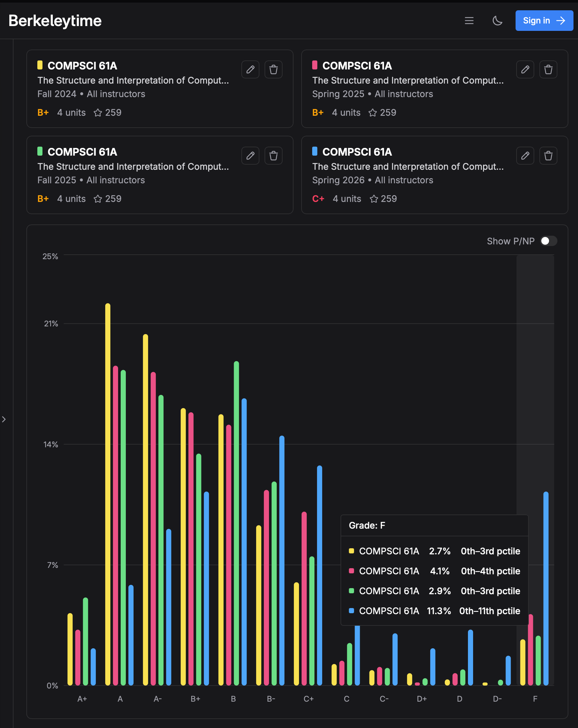Click the blue bar for grade C+
The width and height of the screenshot is (578, 728).
pos(320,575)
